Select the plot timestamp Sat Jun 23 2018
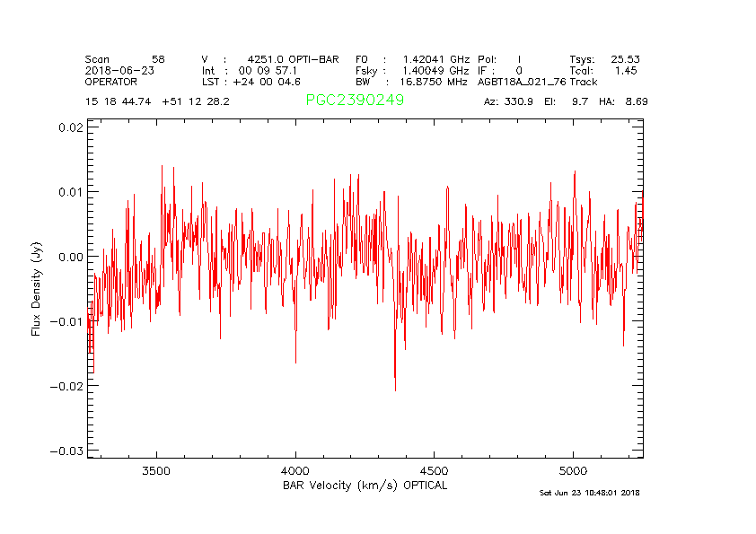The height and width of the screenshot is (534, 756). point(589,493)
